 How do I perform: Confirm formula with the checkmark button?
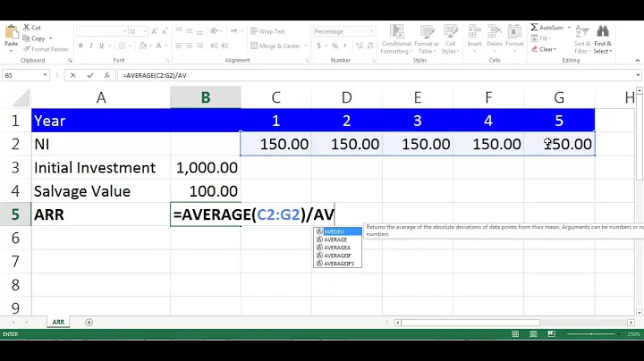[x=90, y=75]
